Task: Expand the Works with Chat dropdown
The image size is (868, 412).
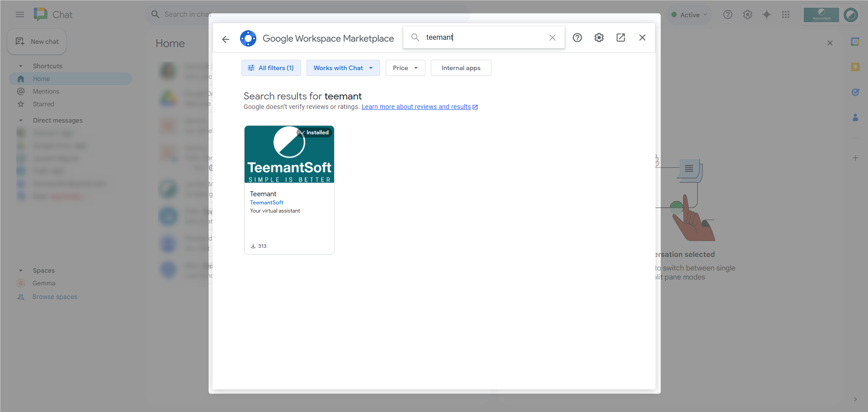Action: pos(343,68)
